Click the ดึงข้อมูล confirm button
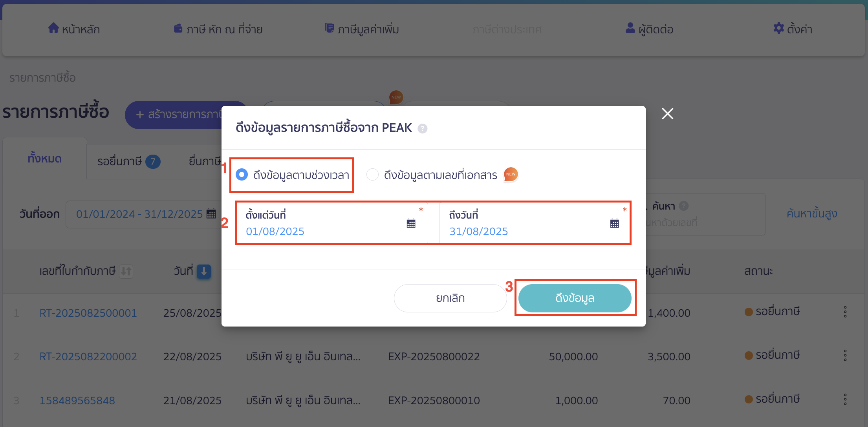The image size is (868, 427). point(575,298)
